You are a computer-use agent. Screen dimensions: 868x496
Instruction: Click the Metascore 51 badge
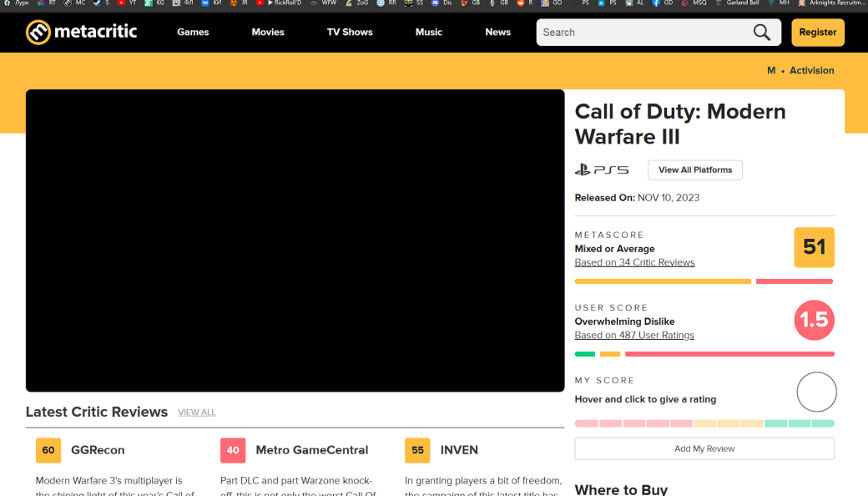pyautogui.click(x=814, y=247)
